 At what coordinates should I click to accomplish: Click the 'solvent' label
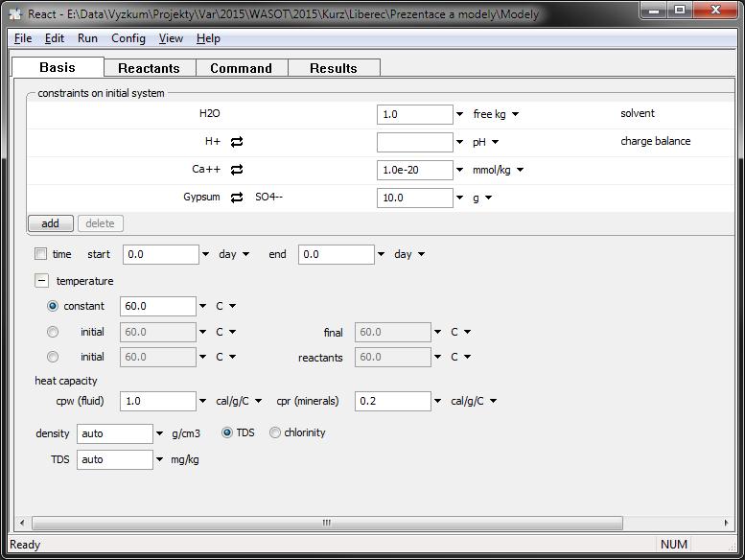click(638, 113)
